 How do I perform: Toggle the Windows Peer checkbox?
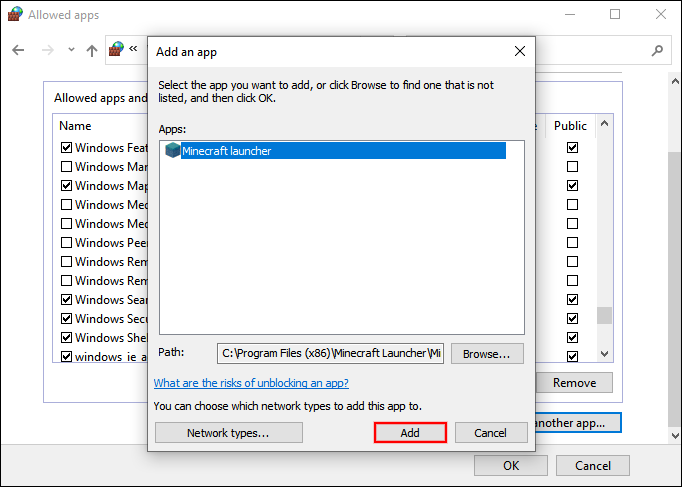pos(66,243)
